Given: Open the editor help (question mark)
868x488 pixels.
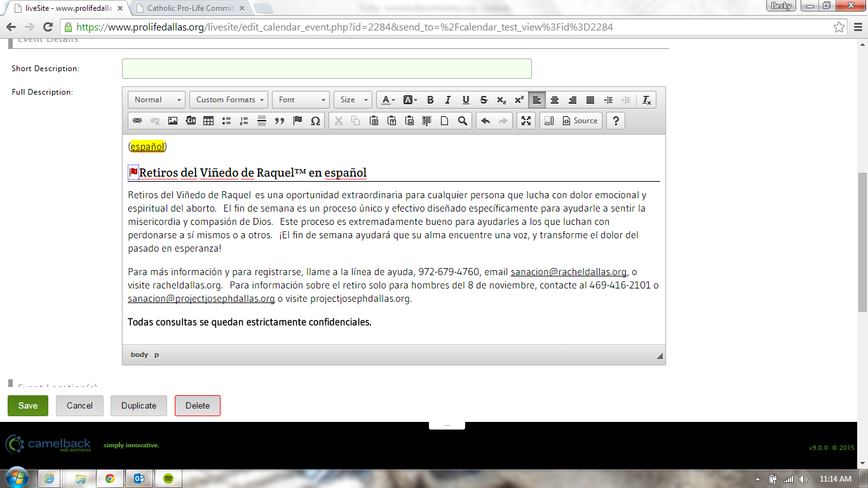Looking at the screenshot, I should (615, 121).
